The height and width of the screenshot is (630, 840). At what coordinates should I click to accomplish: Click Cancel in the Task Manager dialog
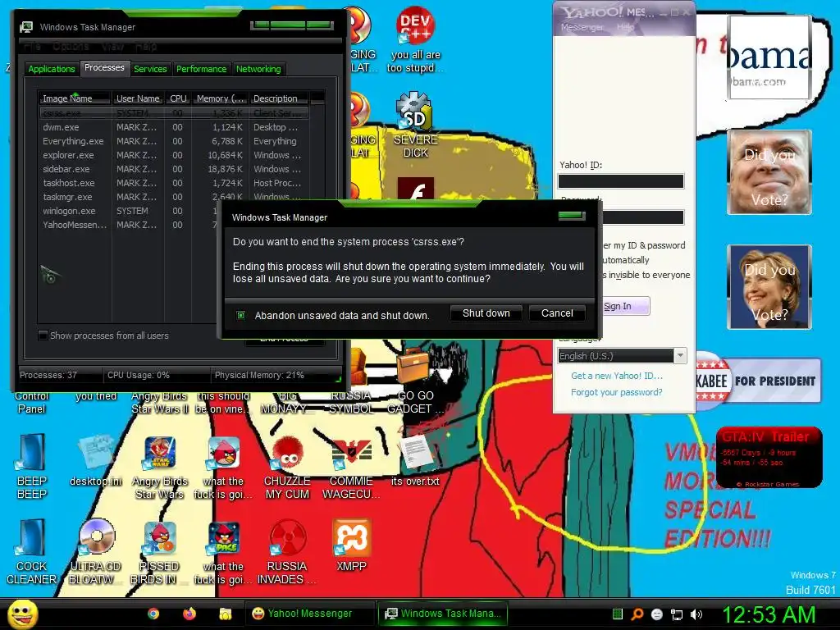(557, 313)
